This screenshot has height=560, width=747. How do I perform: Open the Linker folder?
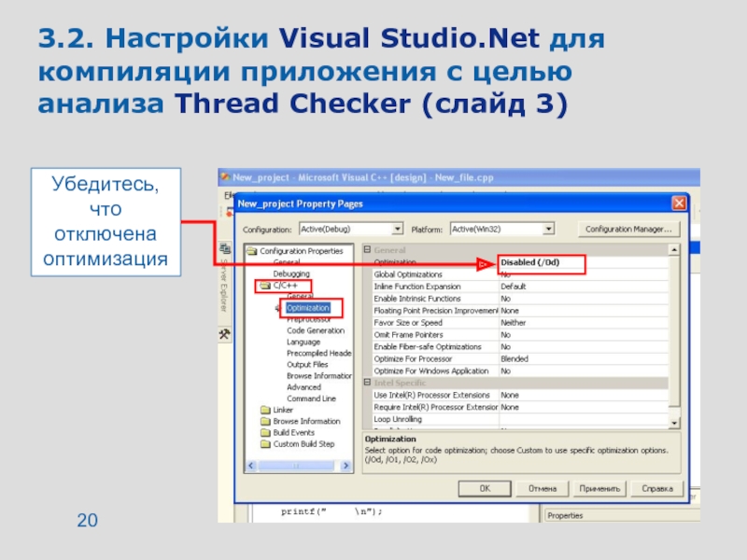pyautogui.click(x=283, y=410)
